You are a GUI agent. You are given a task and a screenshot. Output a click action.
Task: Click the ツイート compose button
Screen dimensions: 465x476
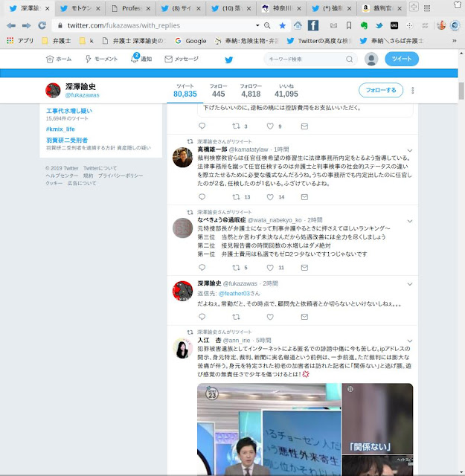402,59
